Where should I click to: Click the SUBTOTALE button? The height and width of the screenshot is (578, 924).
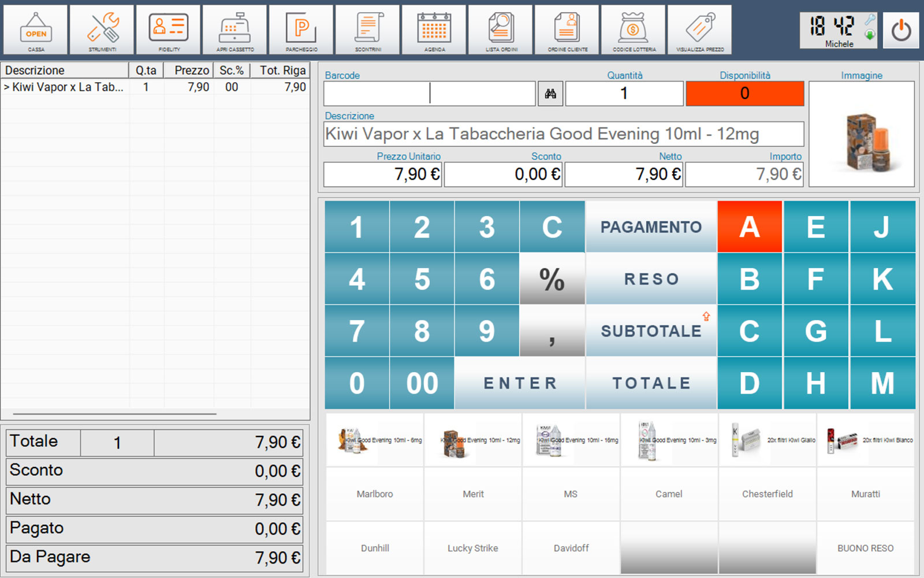pos(651,331)
